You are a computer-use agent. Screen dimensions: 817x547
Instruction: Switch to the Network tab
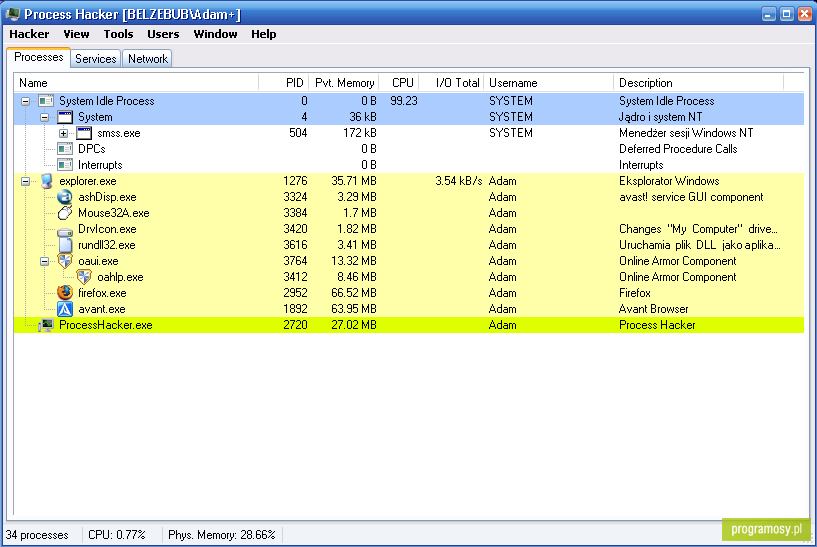pyautogui.click(x=147, y=59)
